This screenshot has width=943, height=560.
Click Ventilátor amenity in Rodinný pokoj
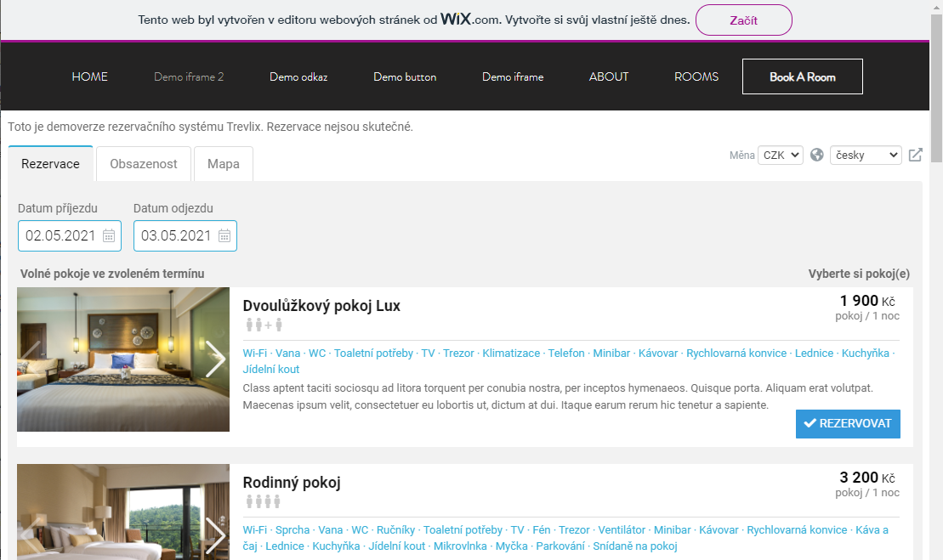[x=622, y=530]
